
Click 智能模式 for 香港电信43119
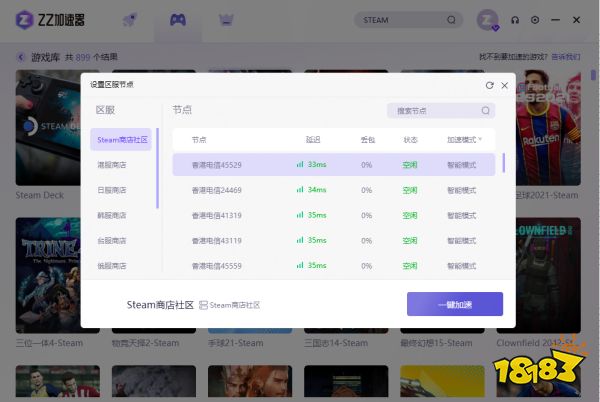click(461, 241)
